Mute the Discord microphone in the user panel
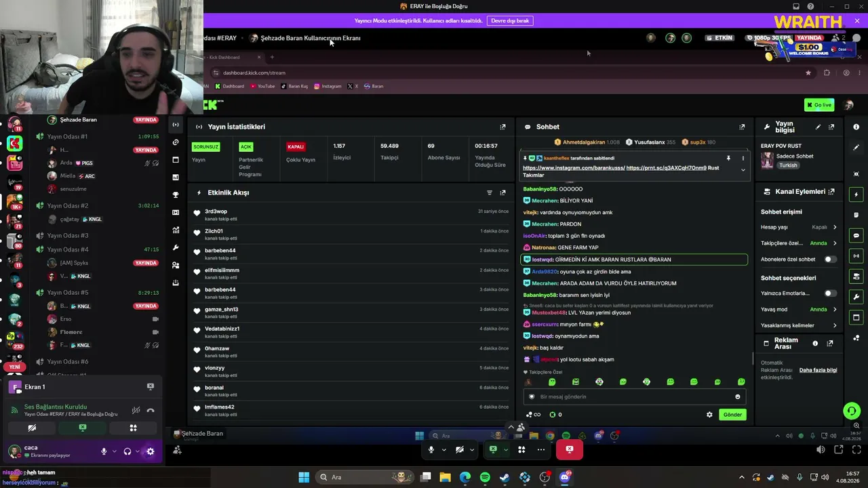Image resolution: width=868 pixels, height=488 pixels. point(104,451)
